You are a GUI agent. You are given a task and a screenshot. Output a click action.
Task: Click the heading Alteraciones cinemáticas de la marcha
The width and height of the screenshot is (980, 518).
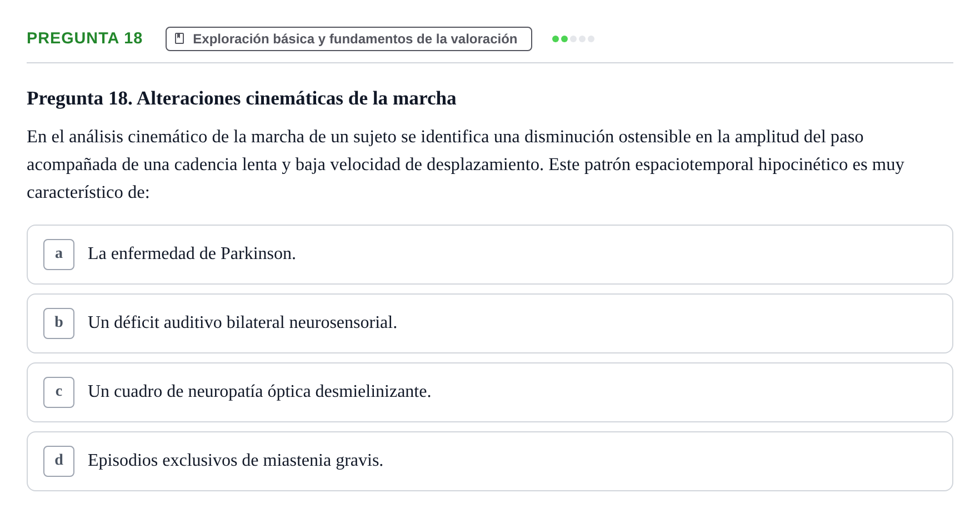241,98
